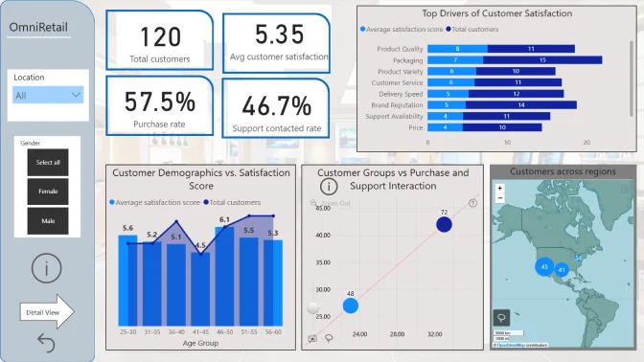Click the Total customers legend dot in Top Drivers
644x362 pixels.
(x=448, y=29)
